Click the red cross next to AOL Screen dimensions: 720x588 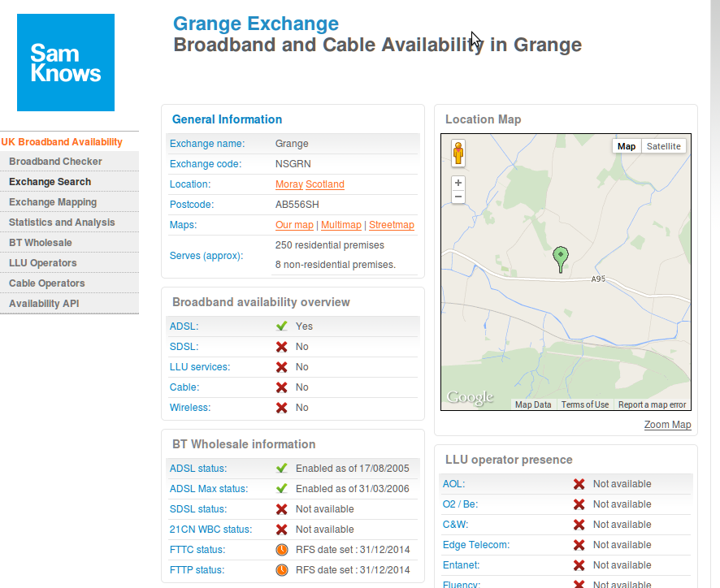pos(579,484)
